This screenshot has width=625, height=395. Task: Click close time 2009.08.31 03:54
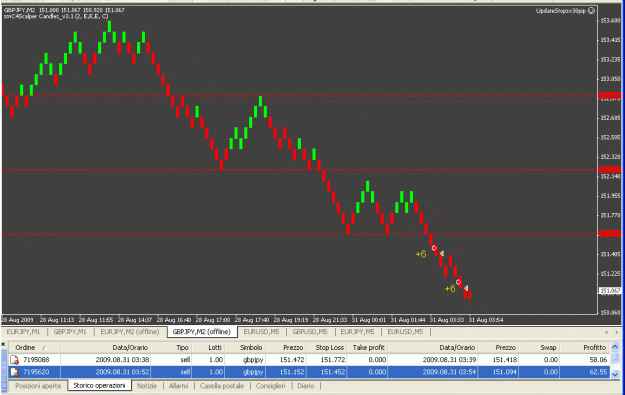(449, 372)
